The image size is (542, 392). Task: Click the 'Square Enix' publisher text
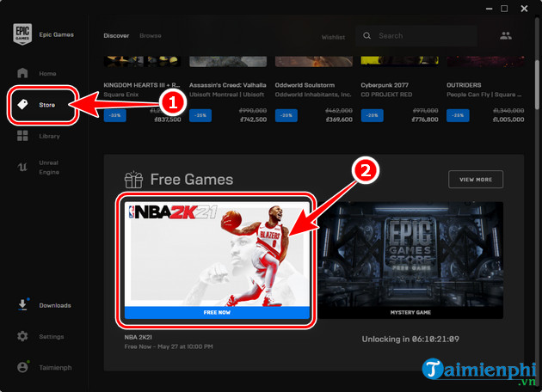pyautogui.click(x=121, y=95)
